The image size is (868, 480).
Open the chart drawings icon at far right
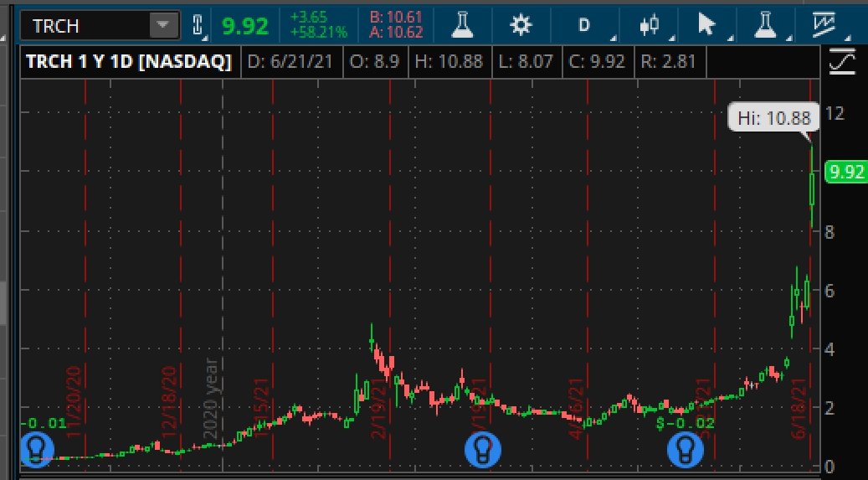click(824, 25)
